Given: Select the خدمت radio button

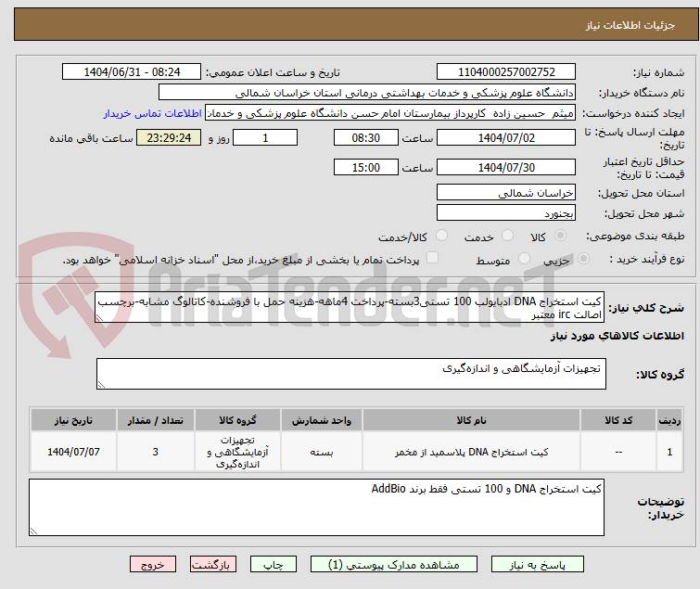Looking at the screenshot, I should click(507, 236).
